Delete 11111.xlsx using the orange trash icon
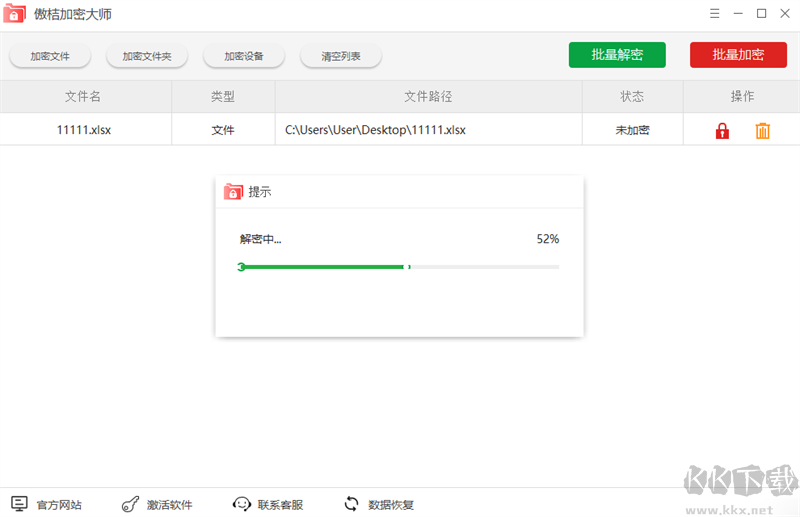800x517 pixels. [763, 131]
